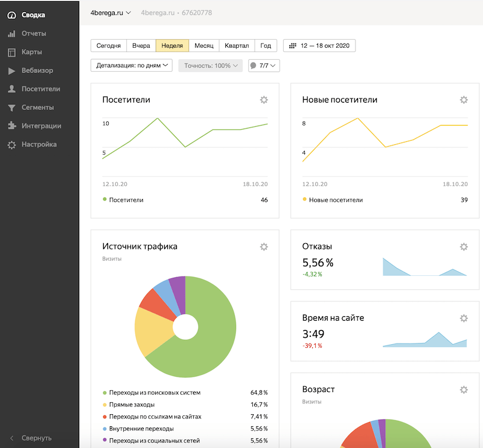Screen dimensions: 483x448
Task: Select the Сегодня period tab
Action: click(x=109, y=46)
